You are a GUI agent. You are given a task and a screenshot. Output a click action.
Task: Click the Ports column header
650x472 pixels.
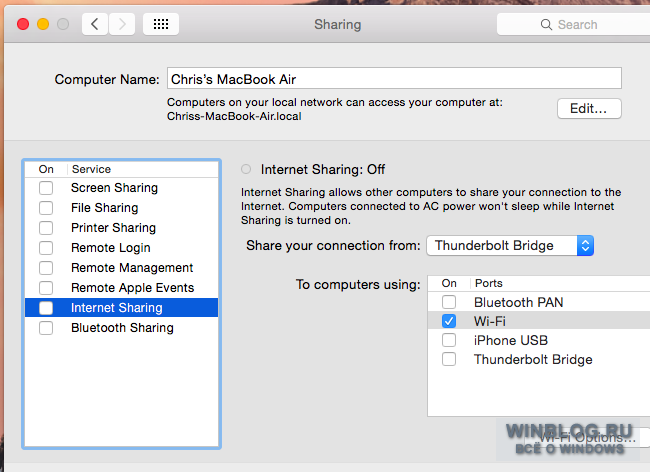tap(489, 283)
